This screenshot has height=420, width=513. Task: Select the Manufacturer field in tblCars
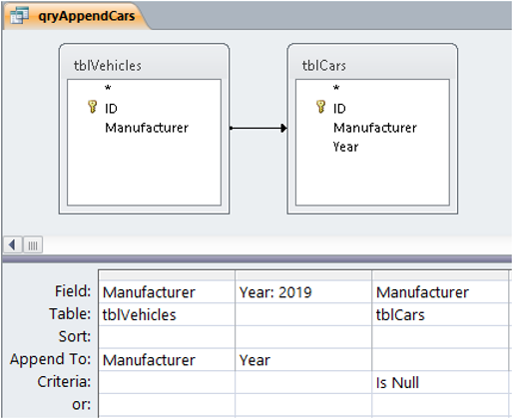(375, 128)
